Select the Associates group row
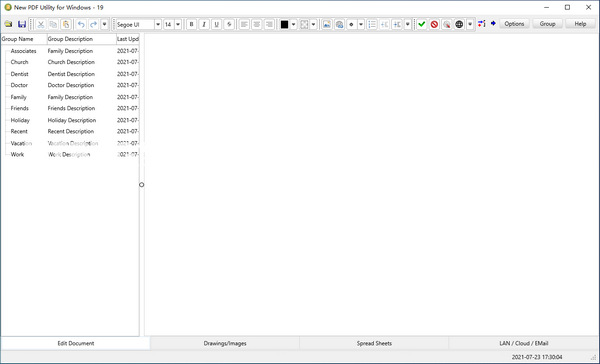Screen dimensions: 600x364 (x=70, y=51)
